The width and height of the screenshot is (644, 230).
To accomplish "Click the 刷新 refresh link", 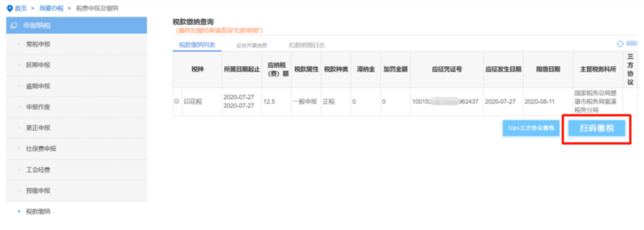I will click(631, 44).
